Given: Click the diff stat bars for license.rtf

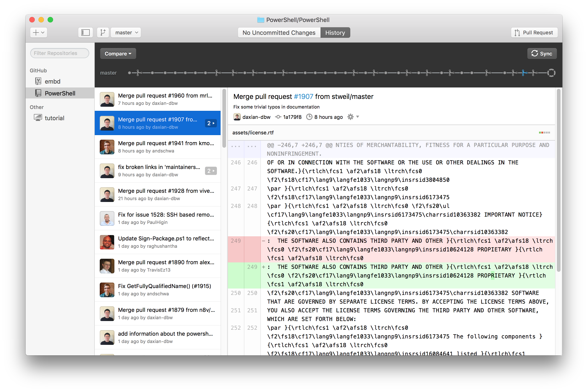Looking at the screenshot, I should point(544,133).
